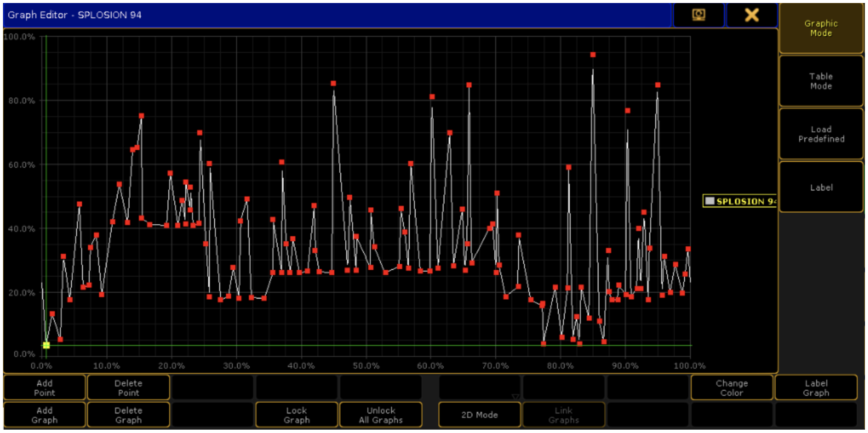The image size is (868, 433).
Task: Click the Delete Point button
Action: (128, 388)
